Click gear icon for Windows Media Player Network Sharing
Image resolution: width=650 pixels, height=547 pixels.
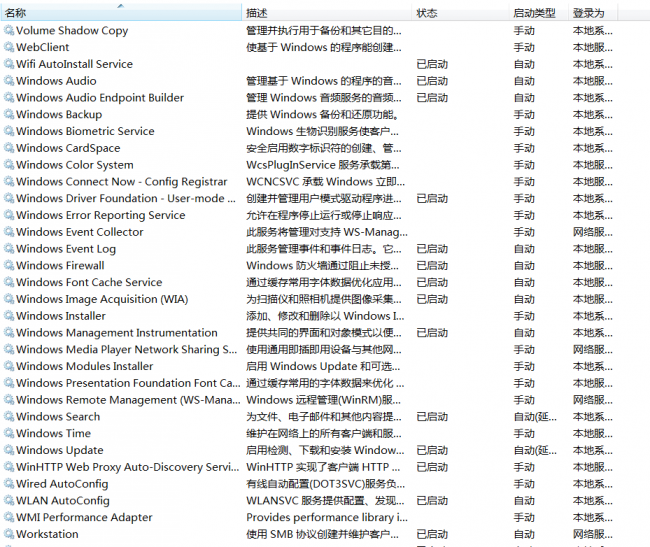coord(9,349)
